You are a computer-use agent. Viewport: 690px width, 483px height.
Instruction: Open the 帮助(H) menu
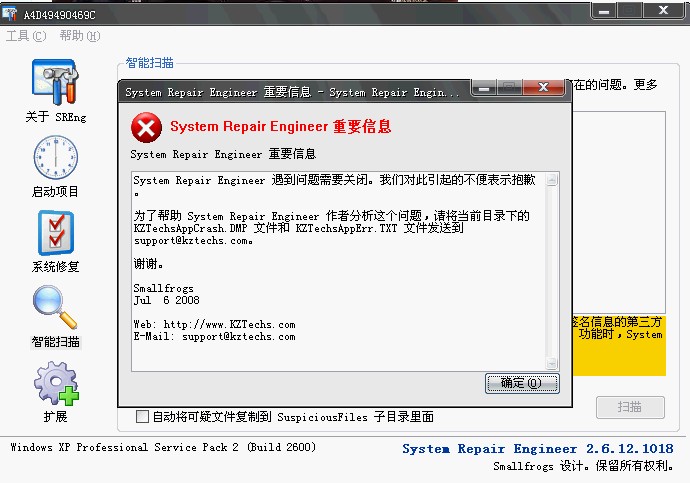(x=80, y=36)
